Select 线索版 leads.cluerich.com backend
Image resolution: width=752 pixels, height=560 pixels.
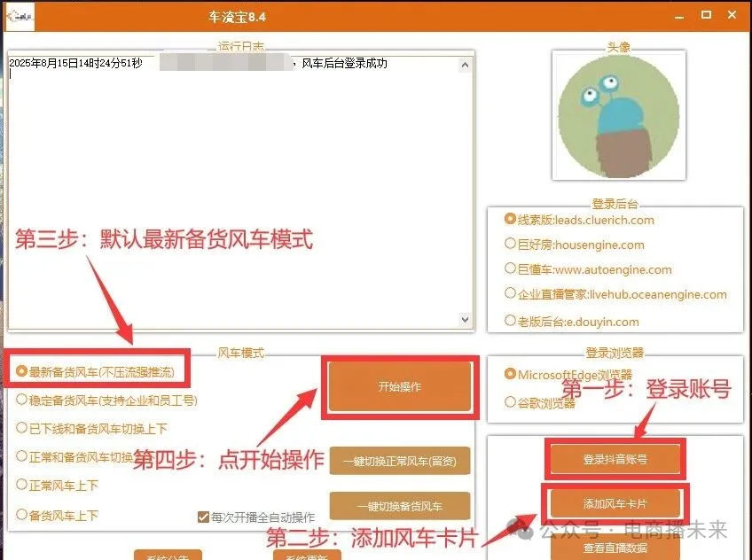tap(510, 219)
